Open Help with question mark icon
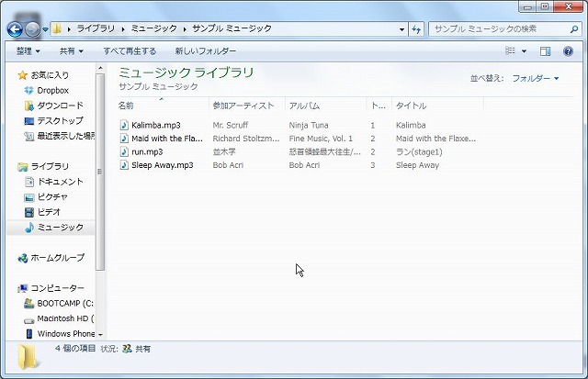588x379 pixels. coord(568,51)
